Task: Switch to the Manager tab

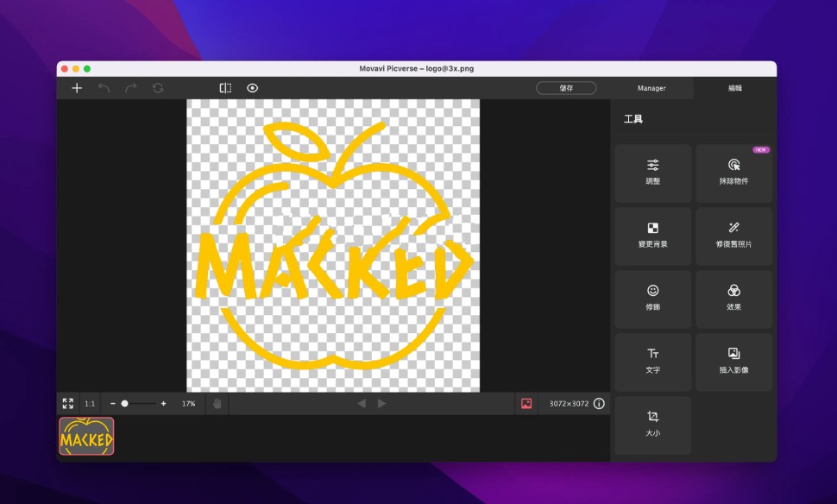Action: (651, 88)
